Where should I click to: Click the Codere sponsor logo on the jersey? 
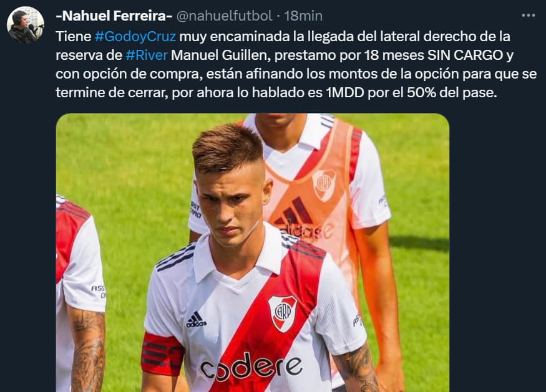pos(251,367)
